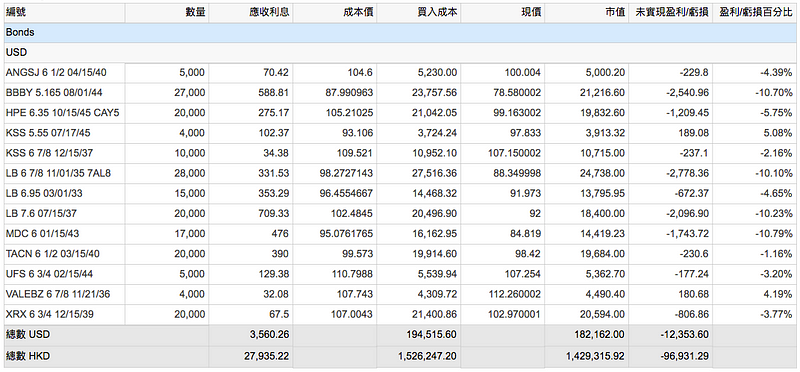Select LB 6 7/8 11/01/35 7AL8
This screenshot has height=372, width=800.
point(58,173)
